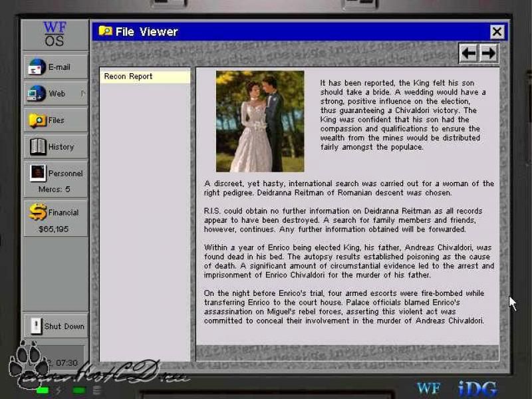Click the WF OS logo
The image size is (532, 399).
pos(55,34)
